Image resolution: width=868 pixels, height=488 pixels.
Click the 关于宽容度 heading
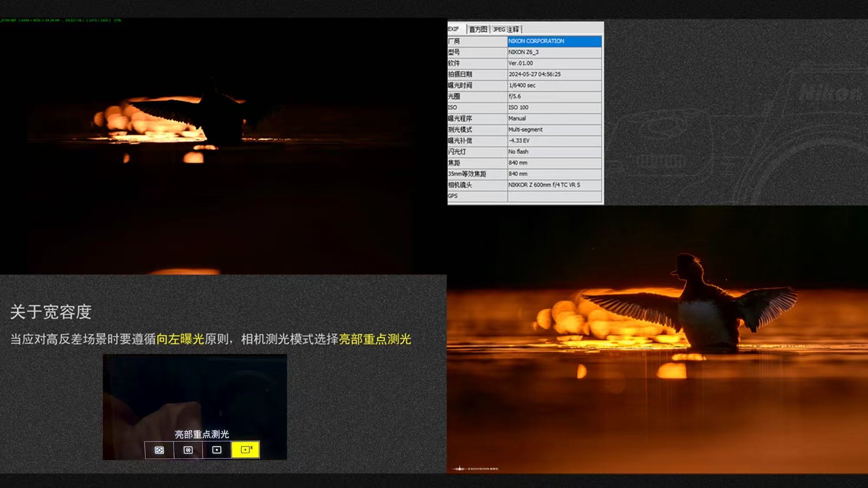[x=51, y=312]
